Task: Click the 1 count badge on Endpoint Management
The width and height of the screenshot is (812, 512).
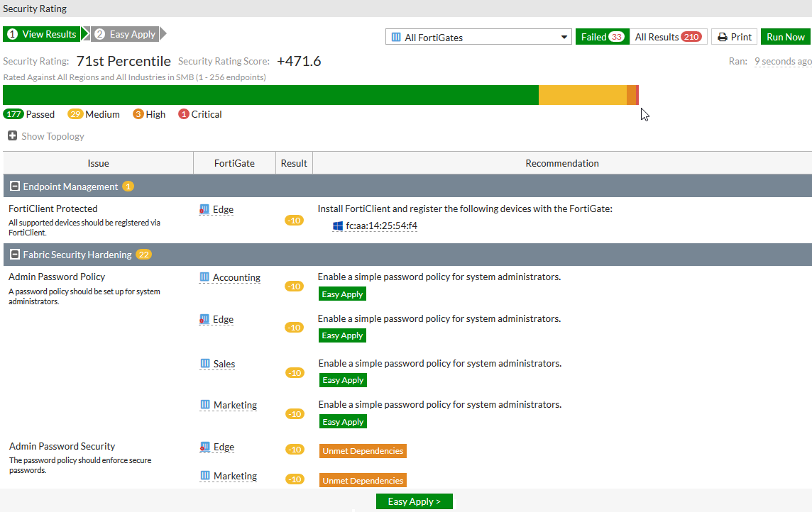Action: coord(128,187)
